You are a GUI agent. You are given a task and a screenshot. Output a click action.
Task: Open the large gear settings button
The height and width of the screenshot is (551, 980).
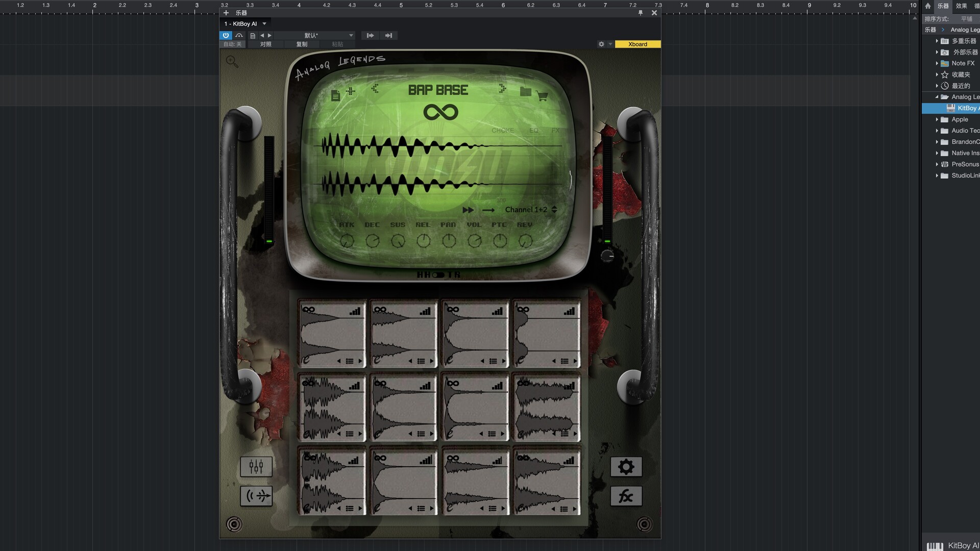coord(626,466)
